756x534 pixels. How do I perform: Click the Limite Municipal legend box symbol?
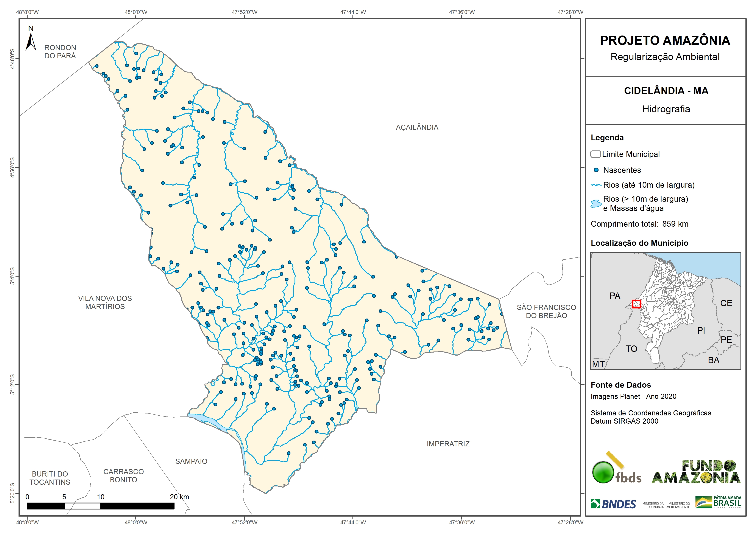pos(595,154)
